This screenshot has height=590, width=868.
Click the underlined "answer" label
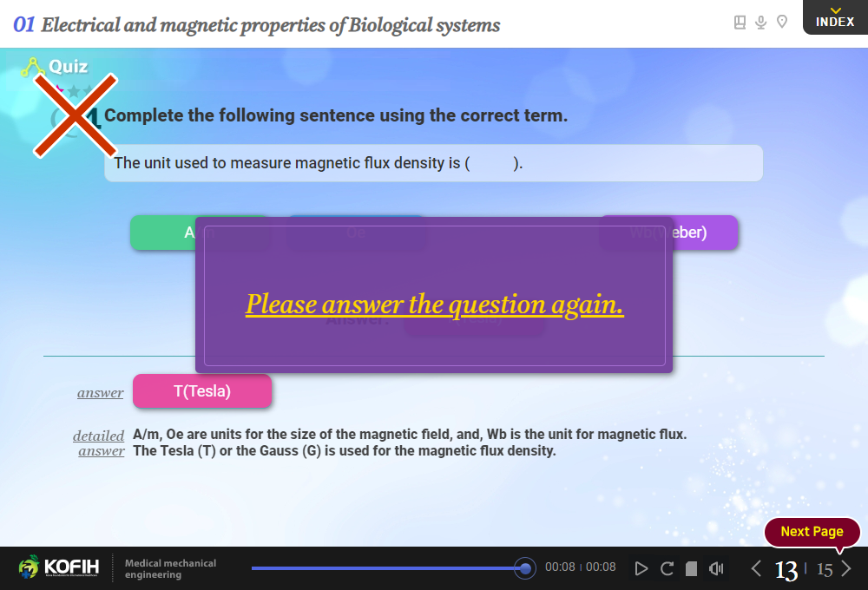point(100,393)
